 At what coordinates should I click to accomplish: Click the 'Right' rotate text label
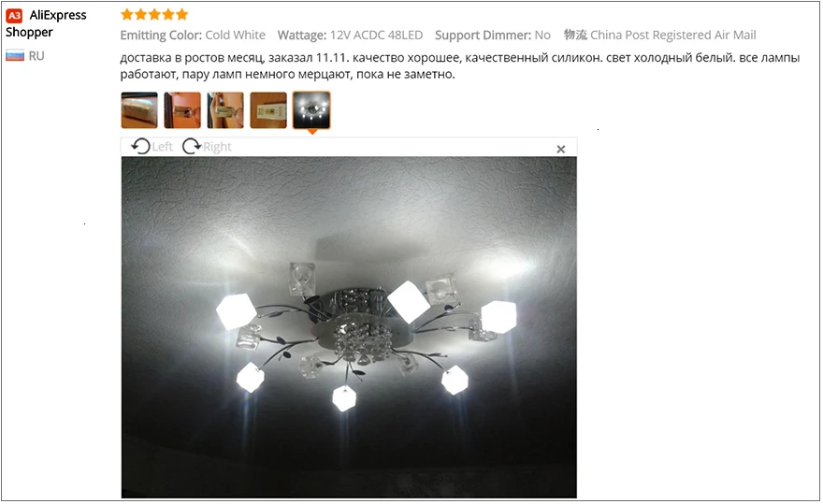(217, 147)
